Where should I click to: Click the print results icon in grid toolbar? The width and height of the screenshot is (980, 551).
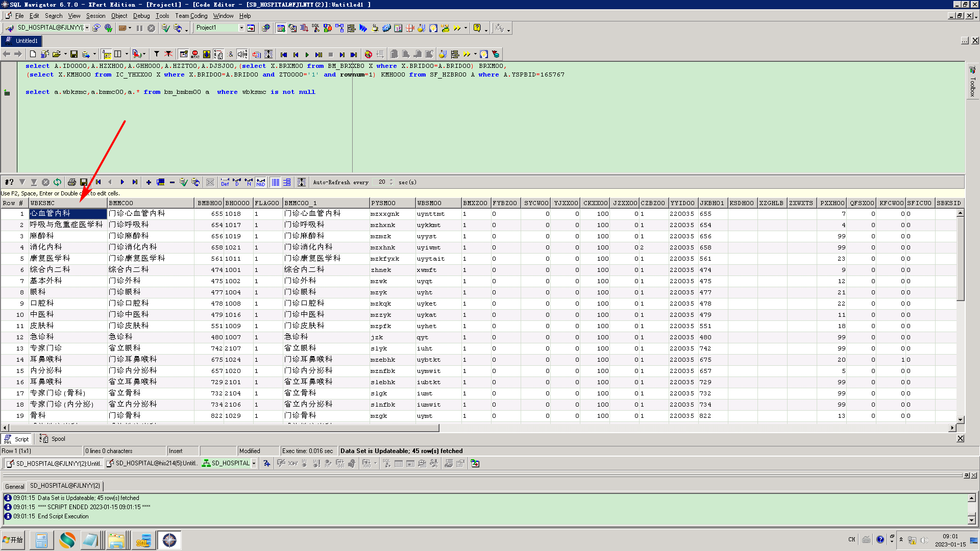pyautogui.click(x=71, y=182)
